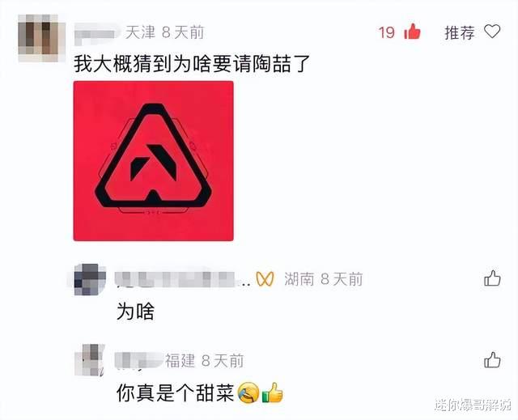Click the 迷你爆哥解说 watermark

coord(473,405)
